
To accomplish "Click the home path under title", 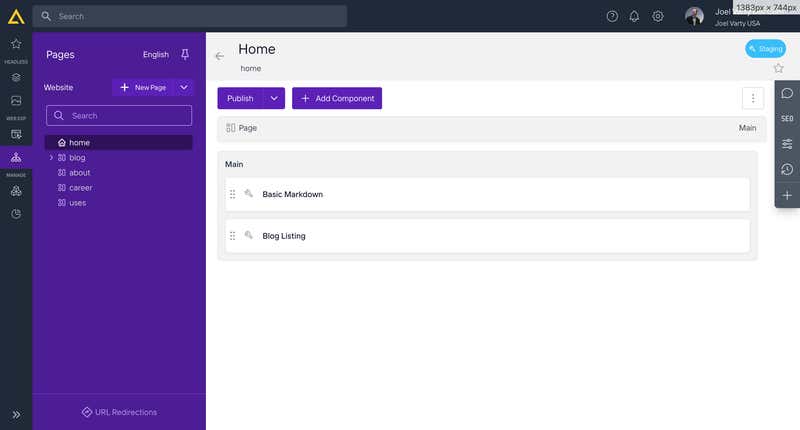I will 251,68.
